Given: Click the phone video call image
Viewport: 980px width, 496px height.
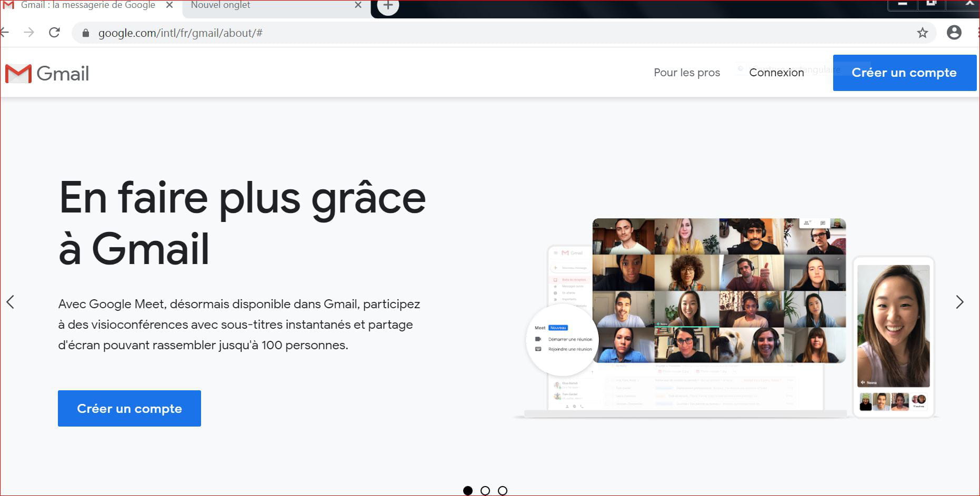Looking at the screenshot, I should pos(893,337).
